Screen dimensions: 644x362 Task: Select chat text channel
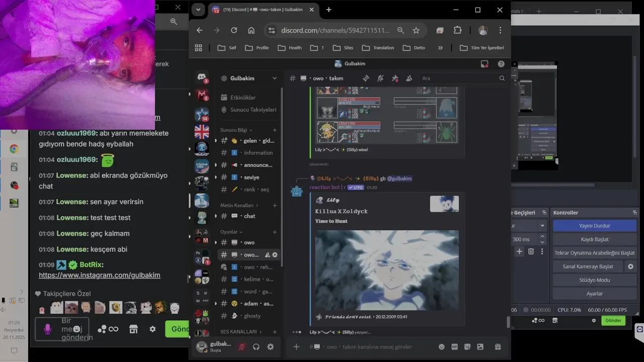(250, 216)
